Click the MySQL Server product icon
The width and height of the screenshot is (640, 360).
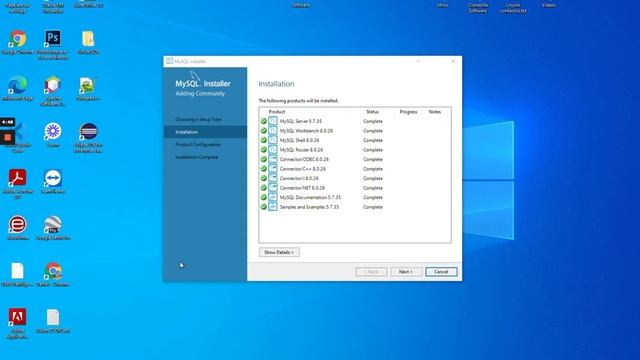coord(273,121)
